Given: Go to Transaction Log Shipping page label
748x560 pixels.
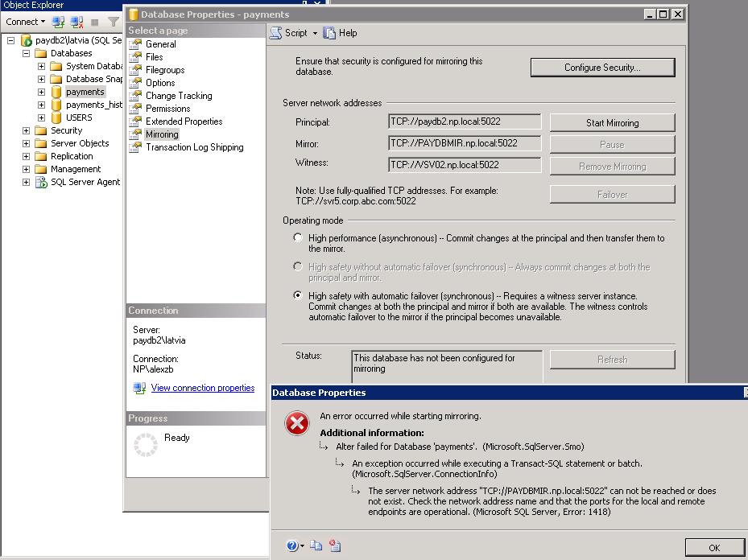Looking at the screenshot, I should tap(195, 147).
